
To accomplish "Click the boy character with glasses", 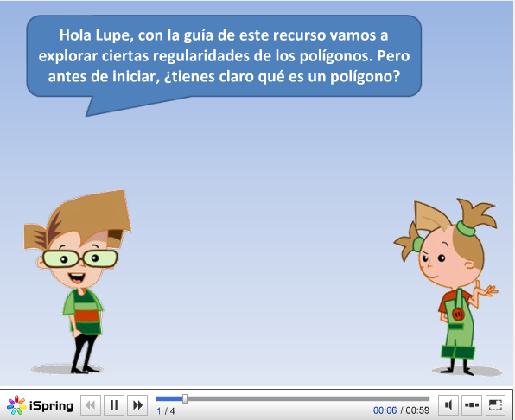I will click(78, 282).
